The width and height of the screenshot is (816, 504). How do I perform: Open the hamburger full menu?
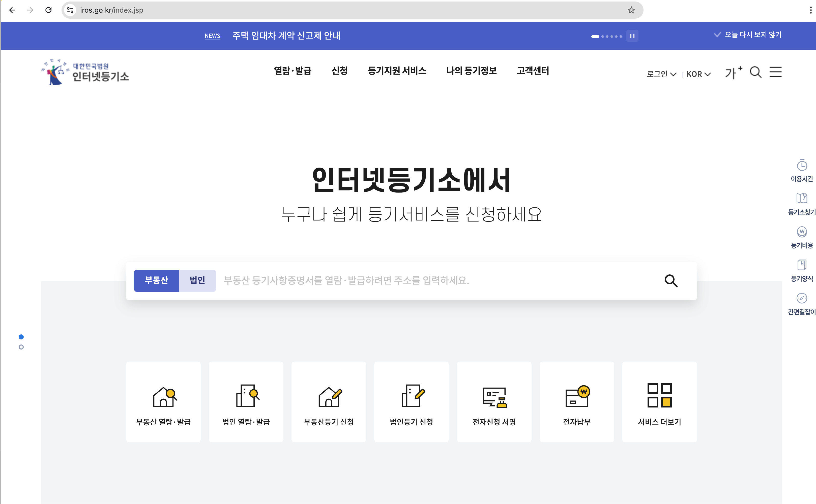(775, 72)
